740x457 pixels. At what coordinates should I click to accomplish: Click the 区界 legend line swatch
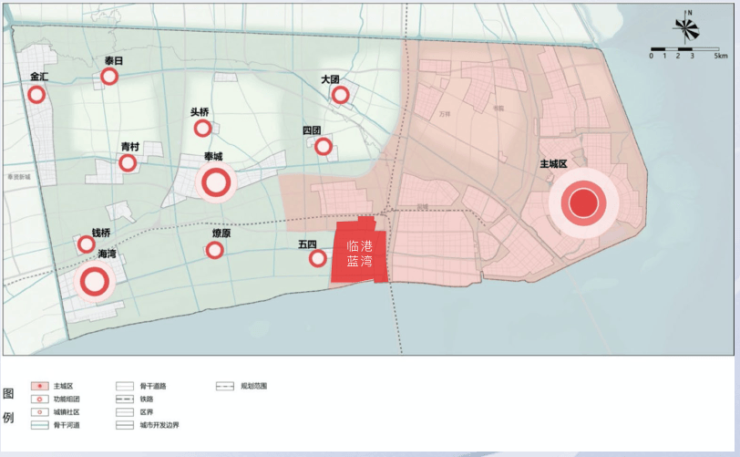point(125,412)
